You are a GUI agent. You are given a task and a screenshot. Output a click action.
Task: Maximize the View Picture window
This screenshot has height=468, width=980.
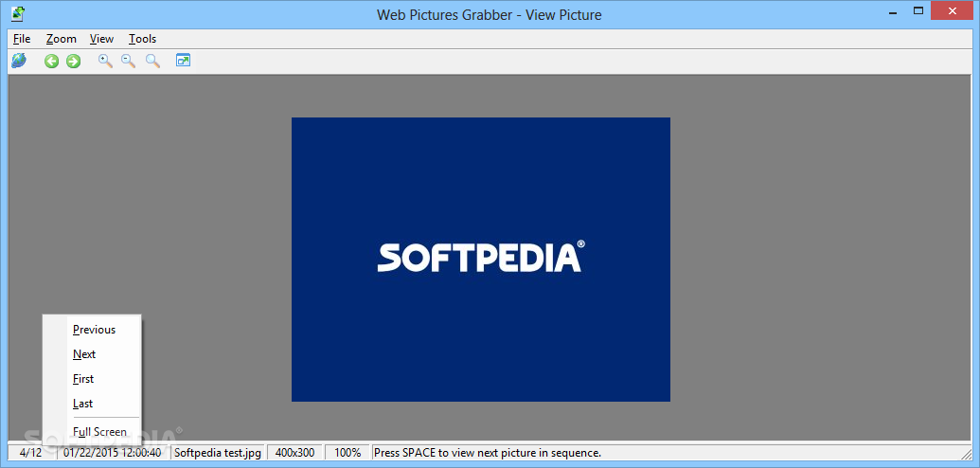point(918,10)
